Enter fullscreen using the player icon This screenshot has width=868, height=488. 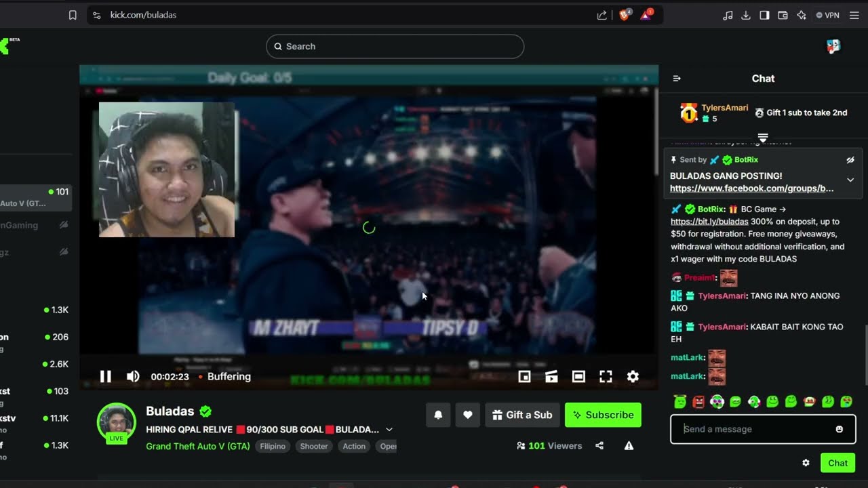pos(606,376)
